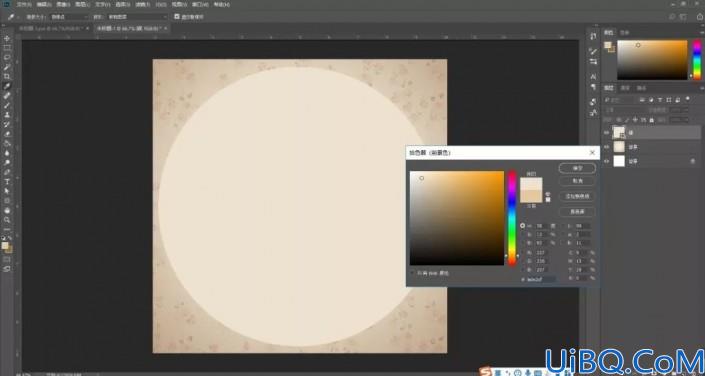The height and width of the screenshot is (376, 705).
Task: Select the Crop tool
Action: 7,76
